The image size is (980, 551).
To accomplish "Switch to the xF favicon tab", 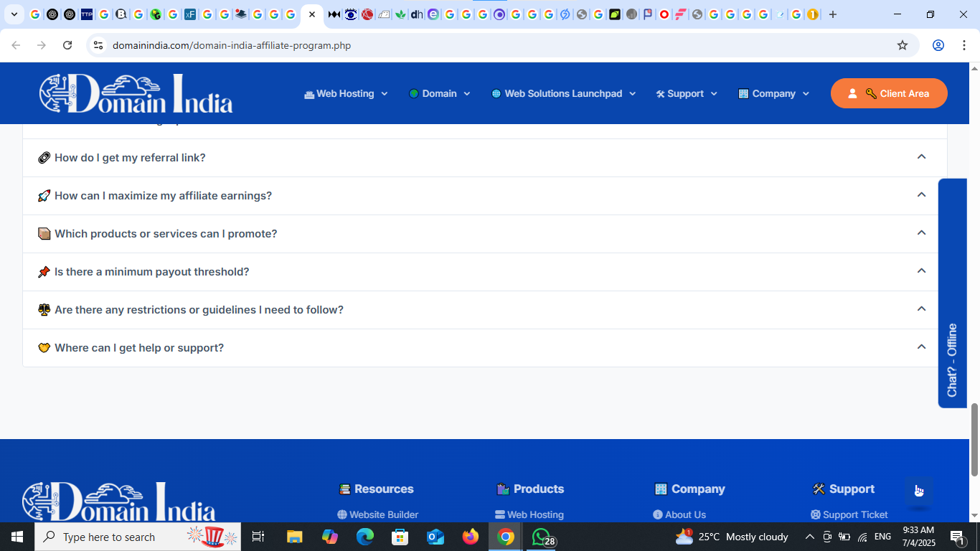I will click(x=189, y=14).
